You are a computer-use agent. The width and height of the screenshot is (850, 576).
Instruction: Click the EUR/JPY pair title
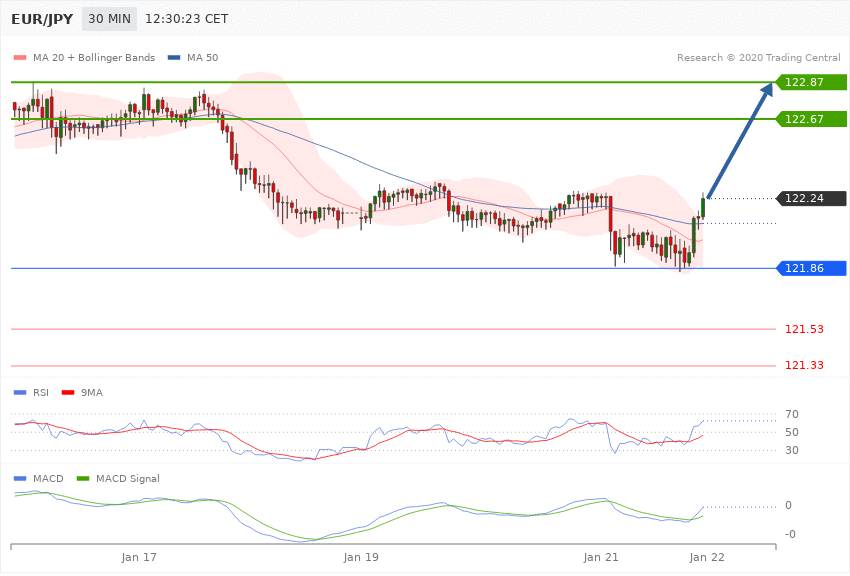click(x=42, y=19)
